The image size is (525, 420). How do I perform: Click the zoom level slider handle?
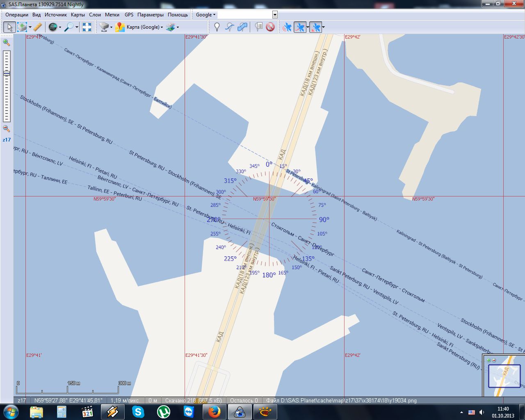(x=7, y=73)
